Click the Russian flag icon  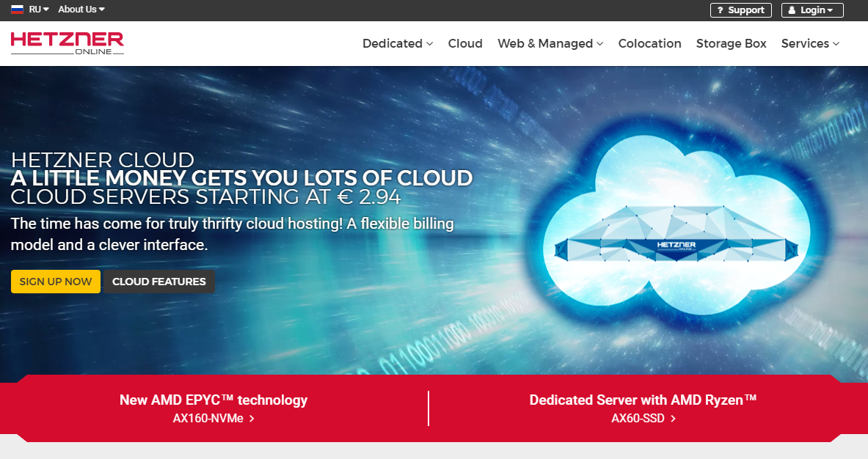[x=17, y=10]
